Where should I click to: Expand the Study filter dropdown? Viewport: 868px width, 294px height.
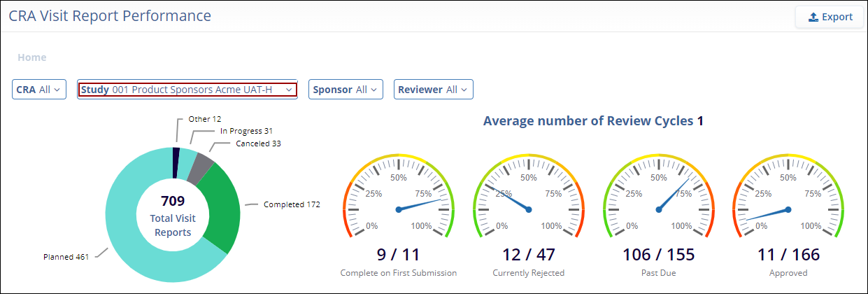[187, 90]
